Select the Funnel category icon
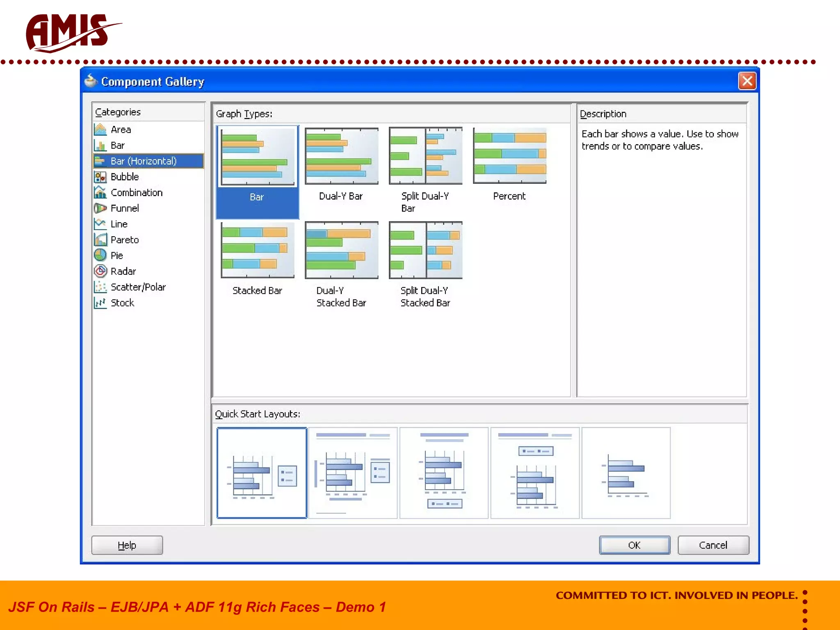The height and width of the screenshot is (630, 840). tap(100, 208)
